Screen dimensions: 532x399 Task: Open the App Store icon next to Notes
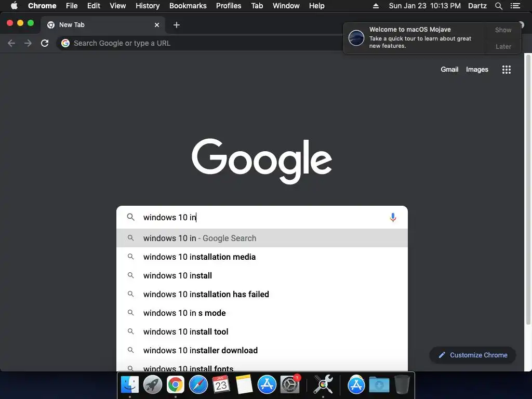(x=267, y=385)
